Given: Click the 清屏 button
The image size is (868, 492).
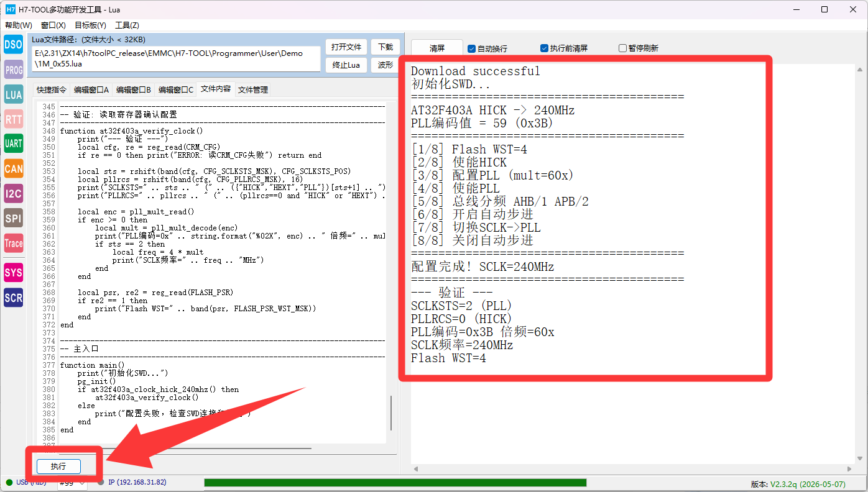Looking at the screenshot, I should [x=437, y=48].
